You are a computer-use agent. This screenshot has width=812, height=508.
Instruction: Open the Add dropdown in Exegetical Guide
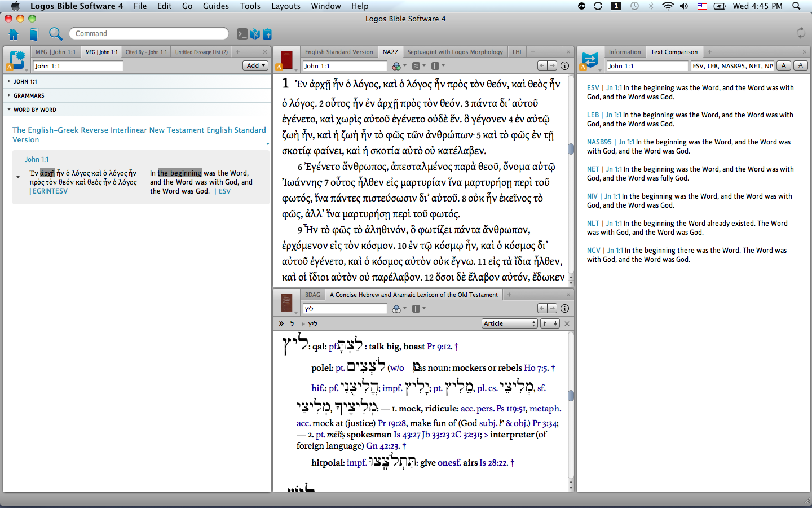click(x=255, y=65)
